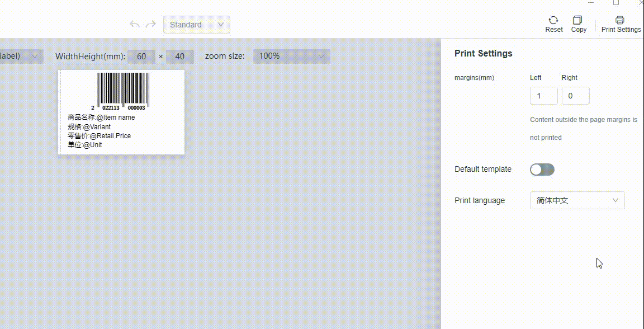644x329 pixels.
Task: Click the height field showing 40
Action: [x=179, y=57]
